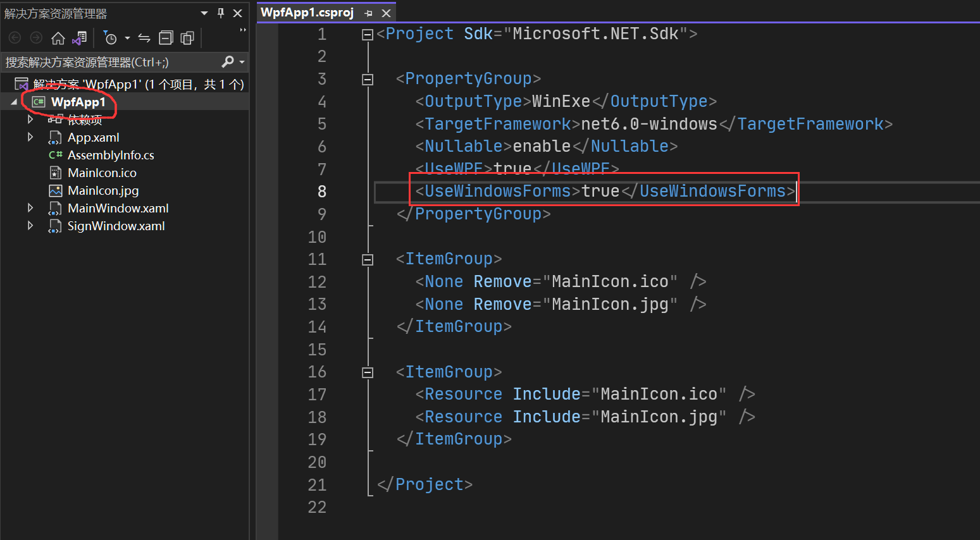The image size is (980, 540).
Task: Click Resource Include "MainIcon.jpg" on line 18
Action: [585, 417]
